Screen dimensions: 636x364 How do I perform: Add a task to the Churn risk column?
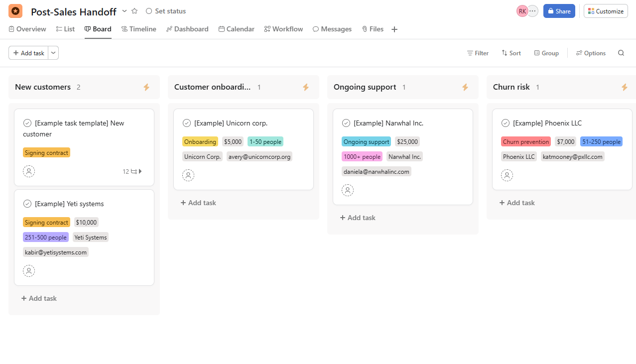point(516,203)
